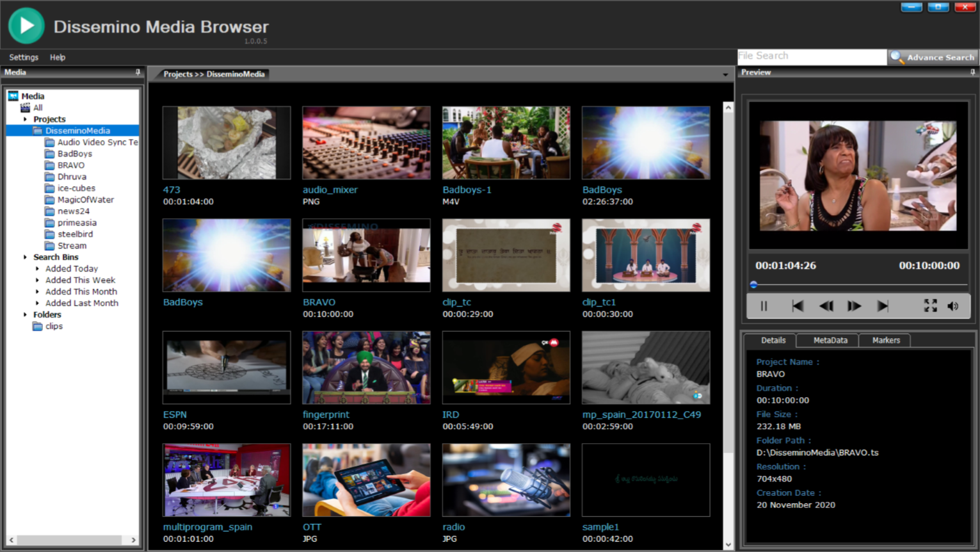This screenshot has height=552, width=980.
Task: Expand the Search Bins section
Action: coord(26,257)
